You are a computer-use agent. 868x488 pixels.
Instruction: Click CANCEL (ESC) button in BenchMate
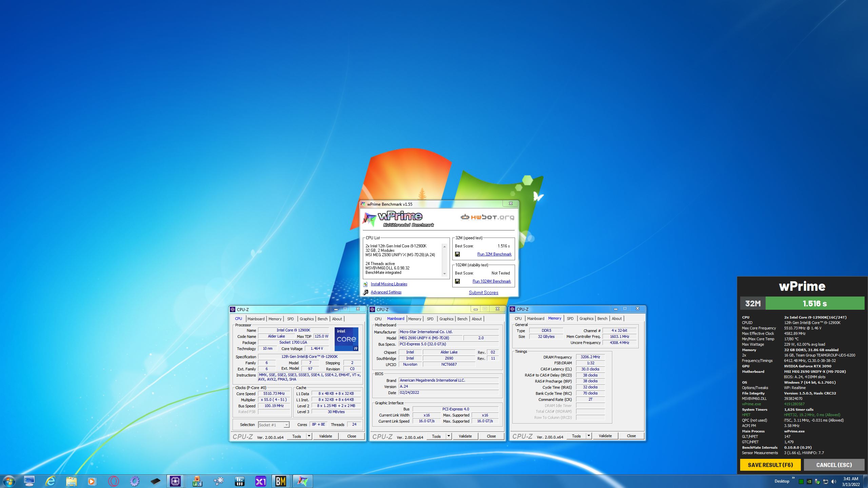tap(834, 465)
